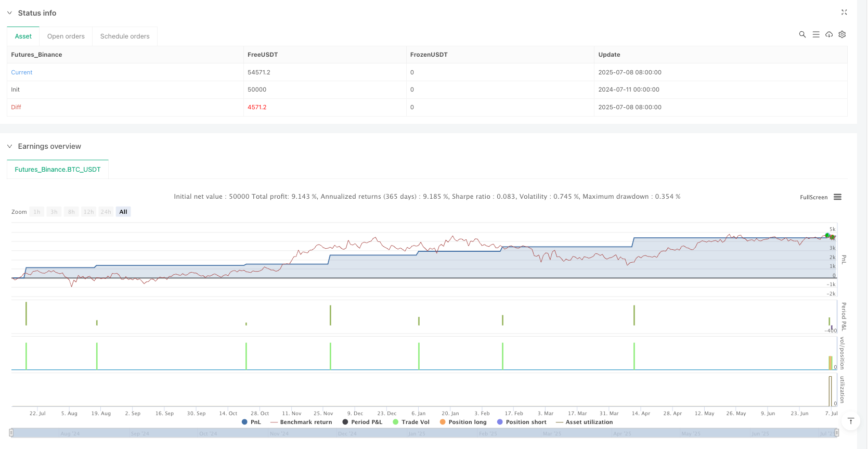
Task: Toggle Trade Vol legend item
Action: [411, 422]
